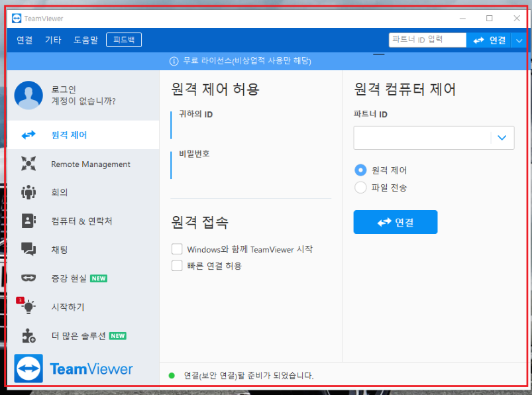This screenshot has height=395, width=532.
Task: Click the info icon in license banner
Action: coord(174,61)
